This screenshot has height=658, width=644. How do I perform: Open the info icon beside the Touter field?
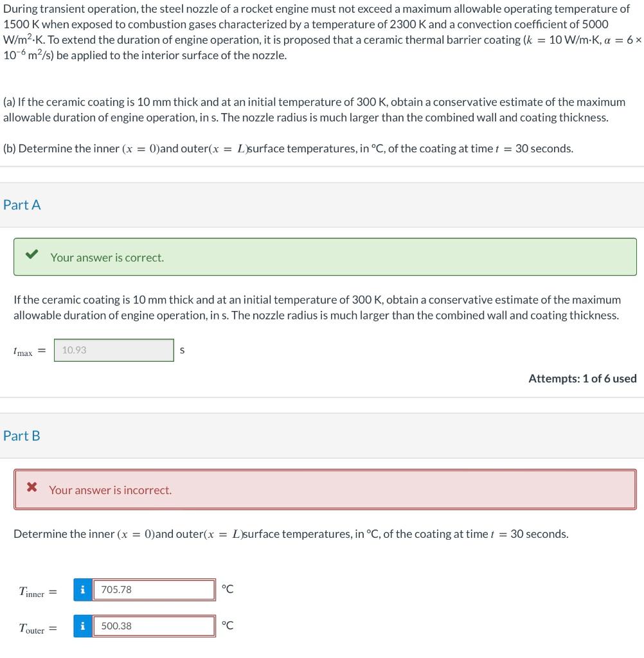[x=81, y=625]
